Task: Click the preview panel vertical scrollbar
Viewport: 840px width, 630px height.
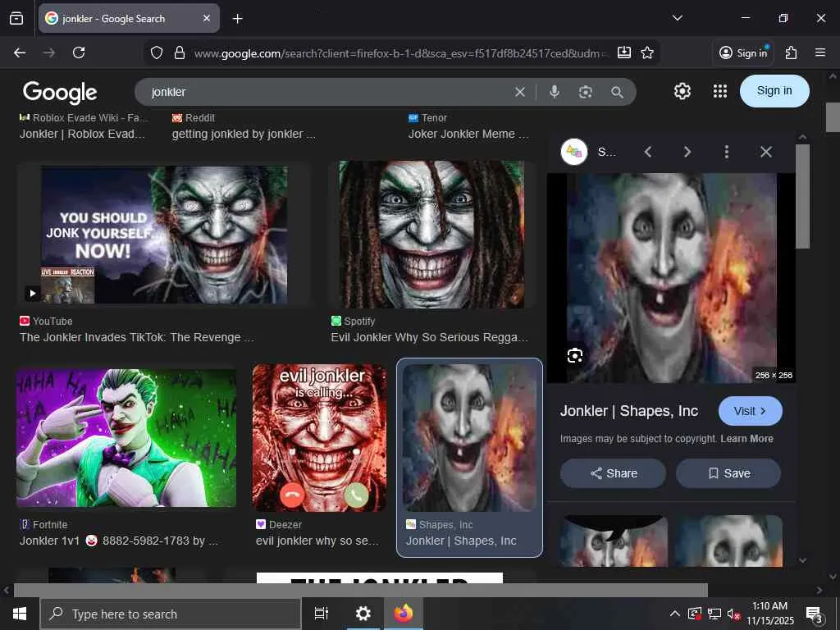Action: click(x=802, y=196)
